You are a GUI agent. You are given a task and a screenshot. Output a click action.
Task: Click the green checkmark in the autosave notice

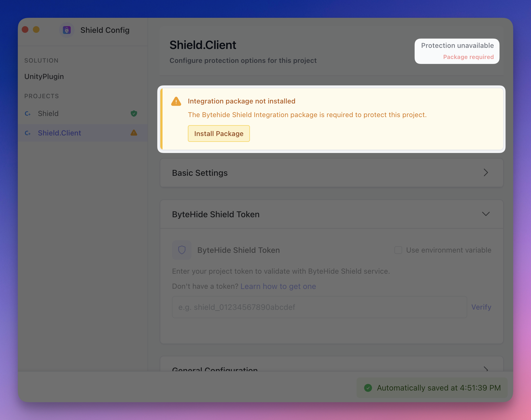click(368, 388)
